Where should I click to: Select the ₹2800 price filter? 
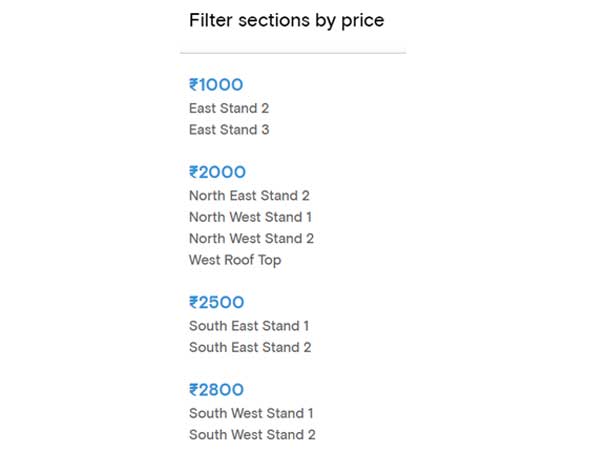click(217, 390)
